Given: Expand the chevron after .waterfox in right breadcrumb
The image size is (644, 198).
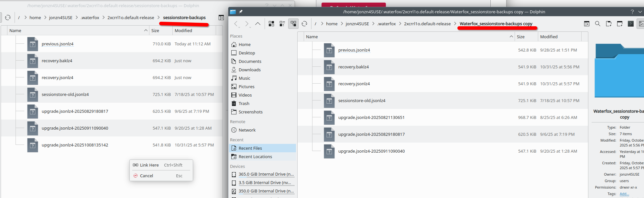Looking at the screenshot, I should pyautogui.click(x=400, y=24).
